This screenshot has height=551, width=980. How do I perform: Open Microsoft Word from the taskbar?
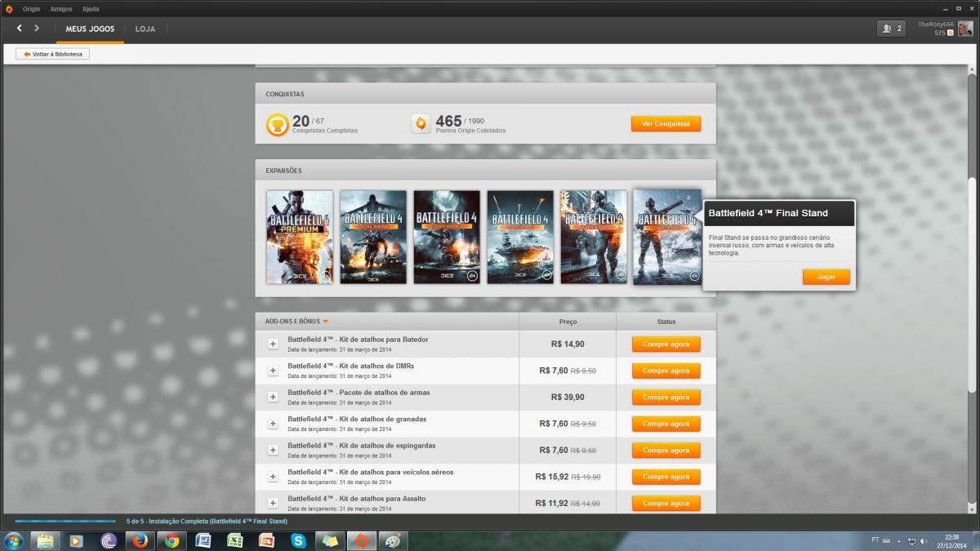coord(203,540)
